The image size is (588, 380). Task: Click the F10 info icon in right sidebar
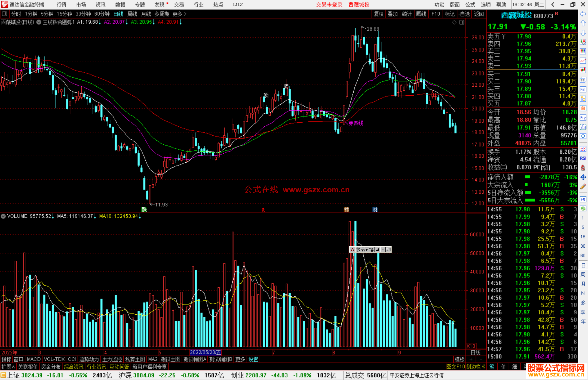click(x=583, y=89)
